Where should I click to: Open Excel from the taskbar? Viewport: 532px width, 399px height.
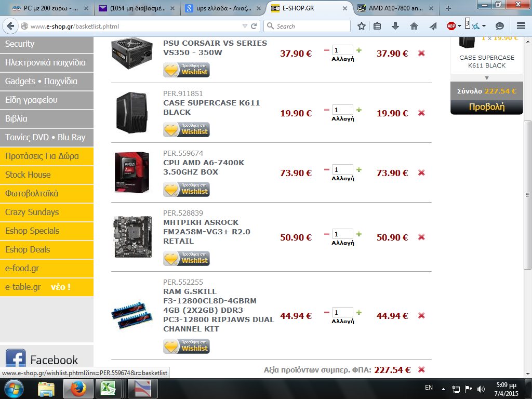pyautogui.click(x=108, y=389)
